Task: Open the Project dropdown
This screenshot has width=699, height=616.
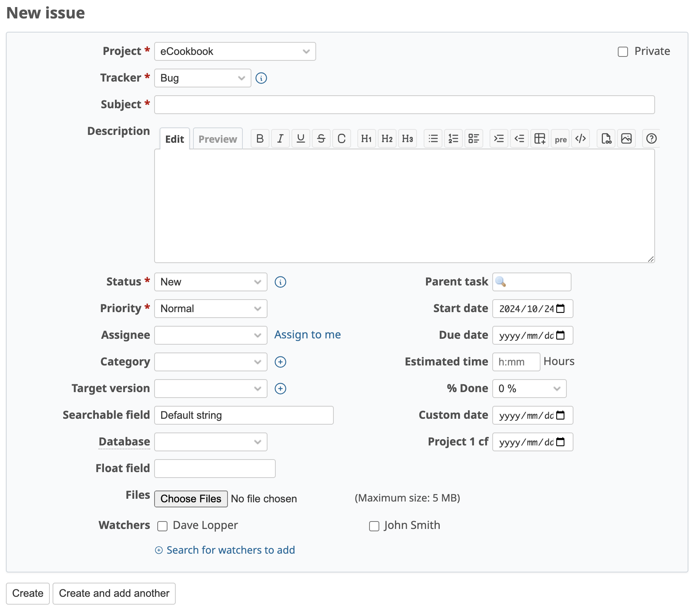Action: pos(235,51)
